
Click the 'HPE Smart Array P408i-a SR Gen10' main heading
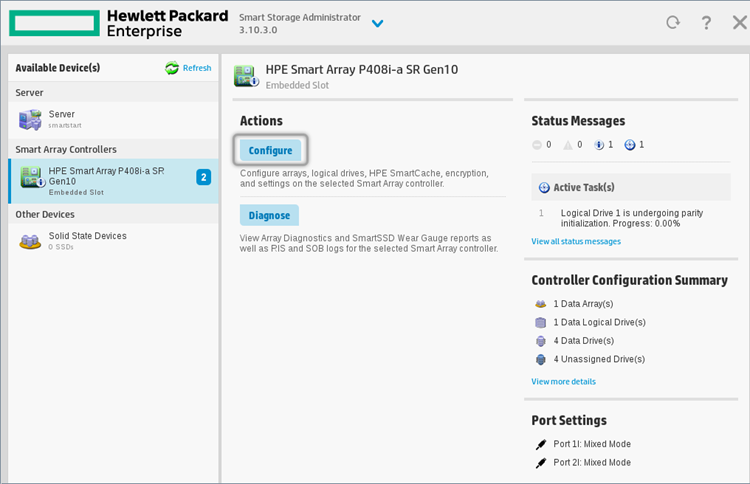click(x=362, y=70)
